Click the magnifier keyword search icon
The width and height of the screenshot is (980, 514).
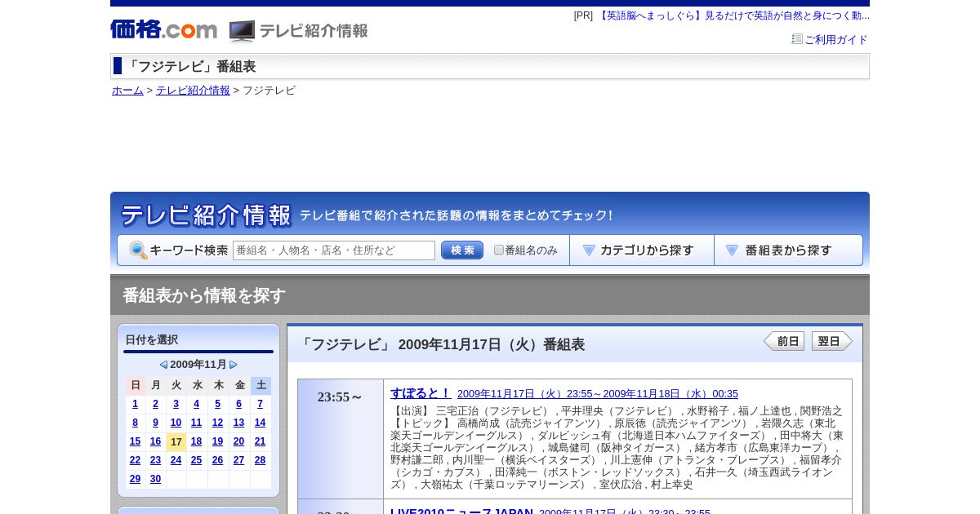(138, 250)
